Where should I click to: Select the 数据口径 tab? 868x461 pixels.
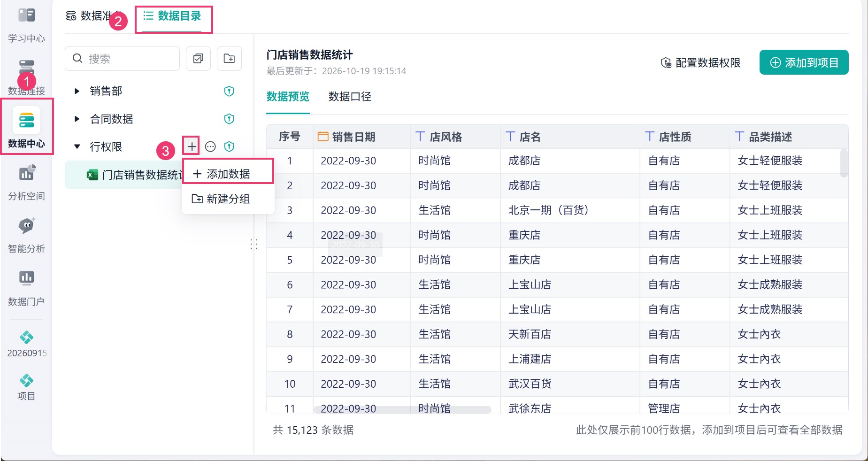coord(350,97)
